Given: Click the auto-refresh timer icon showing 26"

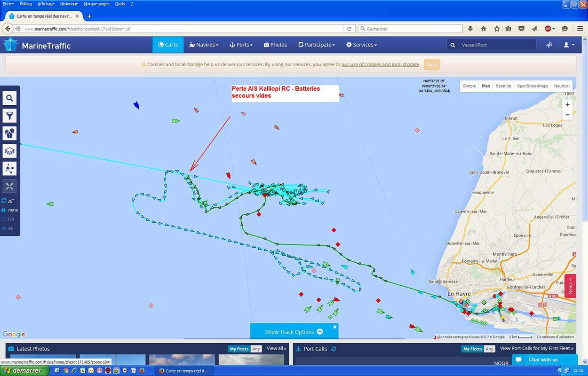Looking at the screenshot, I should (x=4, y=201).
